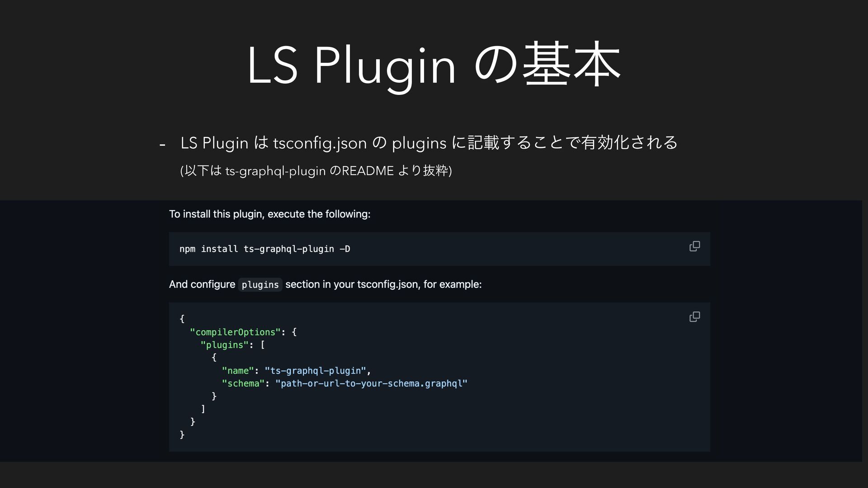Click the "ts-graphql-plugin" string value
The width and height of the screenshot is (868, 488).
point(317,371)
